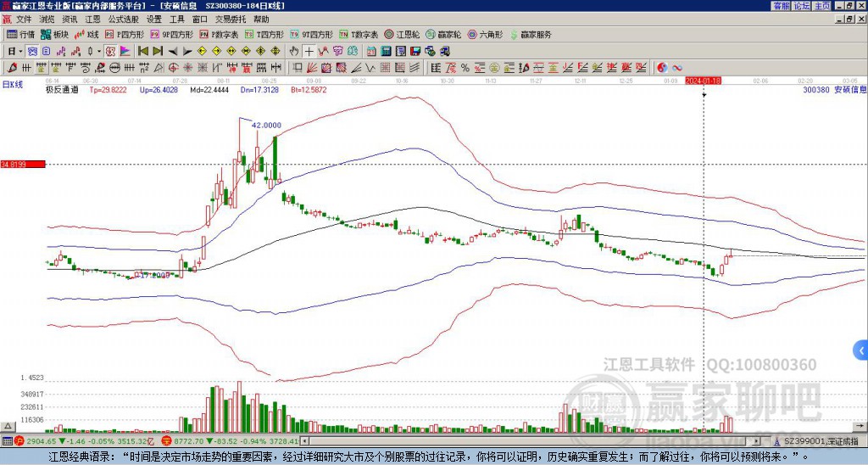This screenshot has width=868, height=465.
Task: Click the circle with horizontal line tool
Action: 114,68
